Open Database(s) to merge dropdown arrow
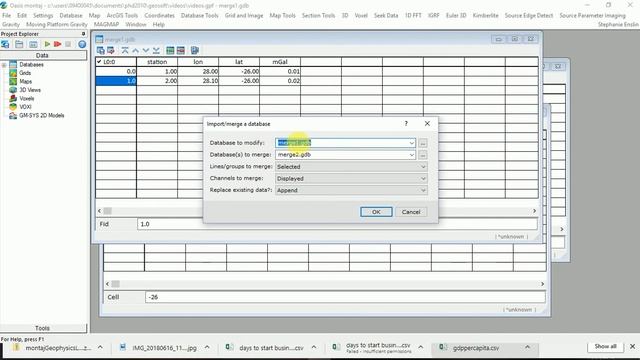 (411, 155)
